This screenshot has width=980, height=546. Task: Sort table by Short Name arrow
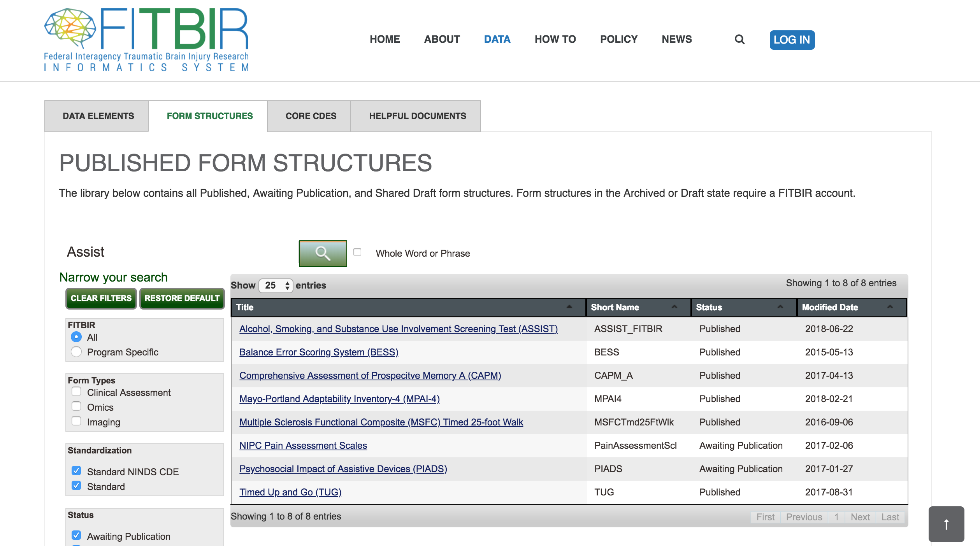tap(674, 307)
